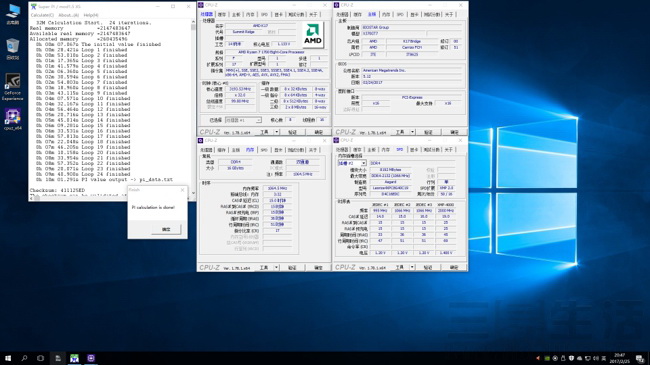Screen dimensions: 650x365
Task: Open the 插槽 #2 slot dropdown in SPD window
Action: coord(352,163)
